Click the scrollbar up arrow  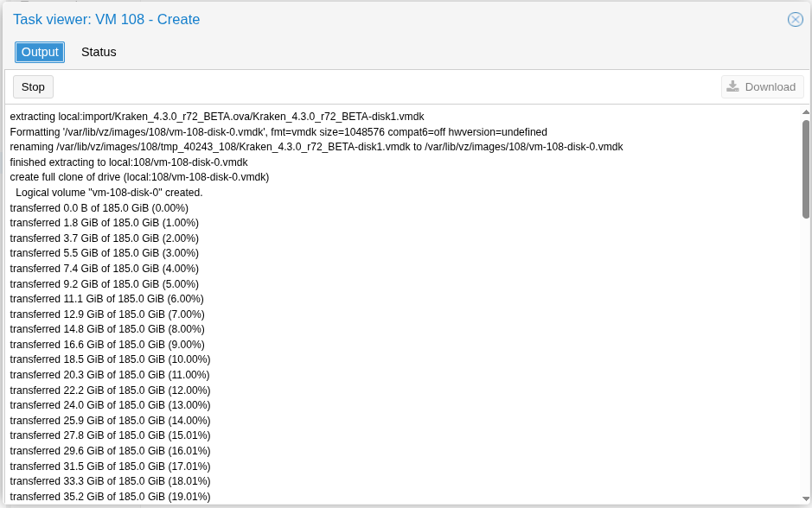click(x=805, y=111)
